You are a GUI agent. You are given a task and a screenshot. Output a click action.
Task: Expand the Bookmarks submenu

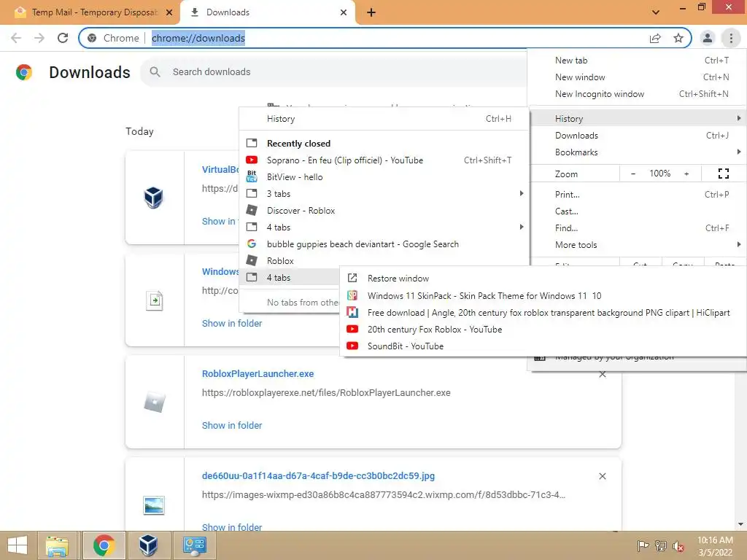pos(638,152)
